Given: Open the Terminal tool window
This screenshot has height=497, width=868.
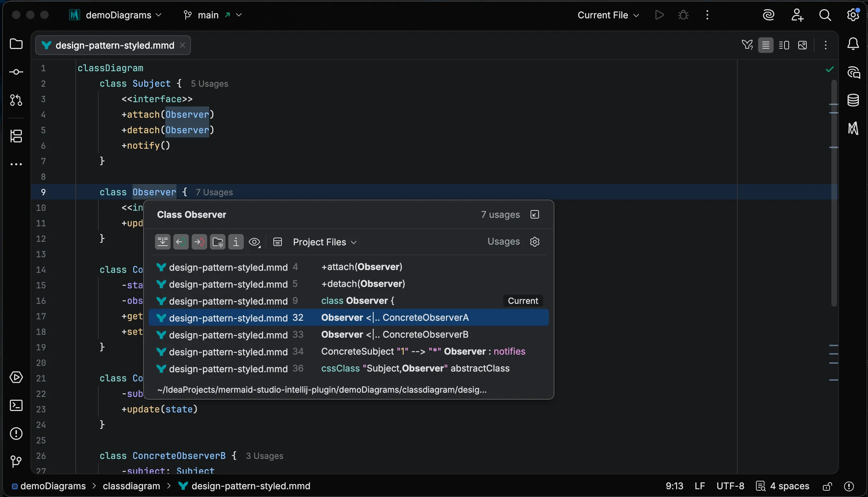Looking at the screenshot, I should 16,405.
